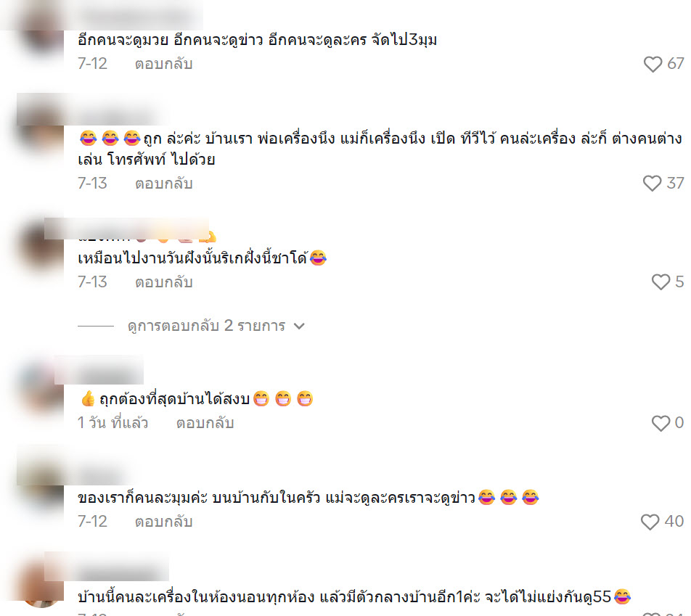
Task: Click ตอบกลับ under ถูกต้องที่สุดบ้านได้สงบ
Action: [x=205, y=424]
